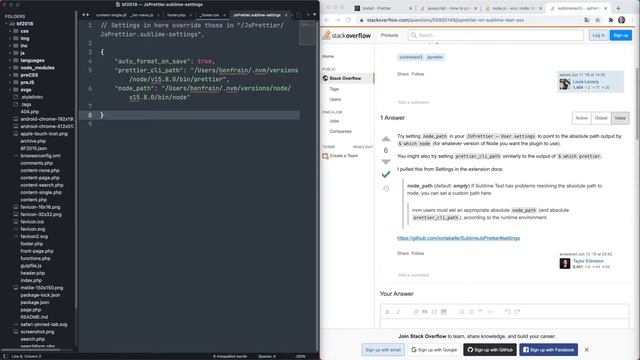The height and width of the screenshot is (360, 640).
Task: Click Redo in the answer editor toolbar
Action: pos(517,312)
